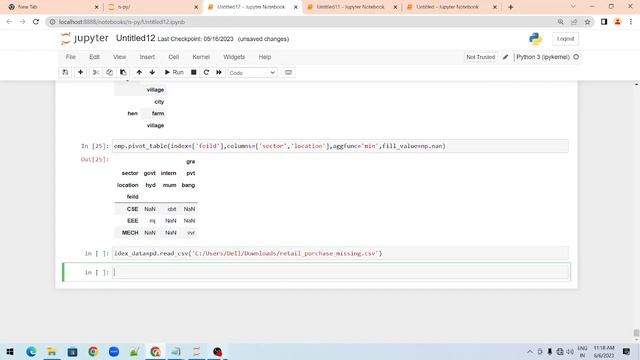Viewport: 640px width, 360px height.
Task: Open Microsoft Edge from the taskbar
Action: coord(31,351)
